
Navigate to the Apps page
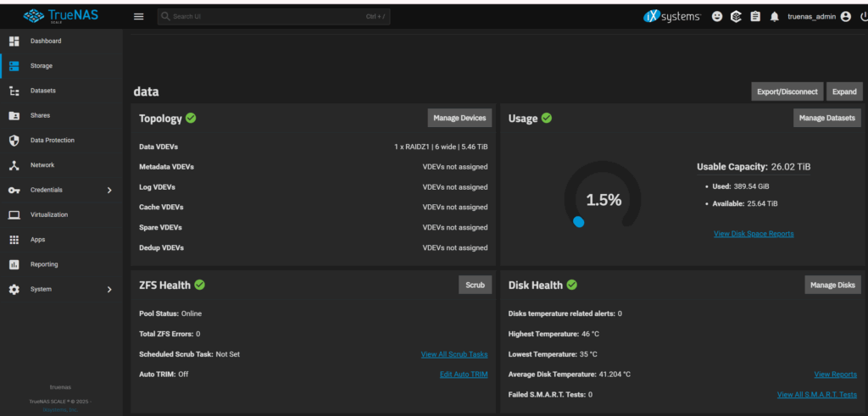coord(37,240)
